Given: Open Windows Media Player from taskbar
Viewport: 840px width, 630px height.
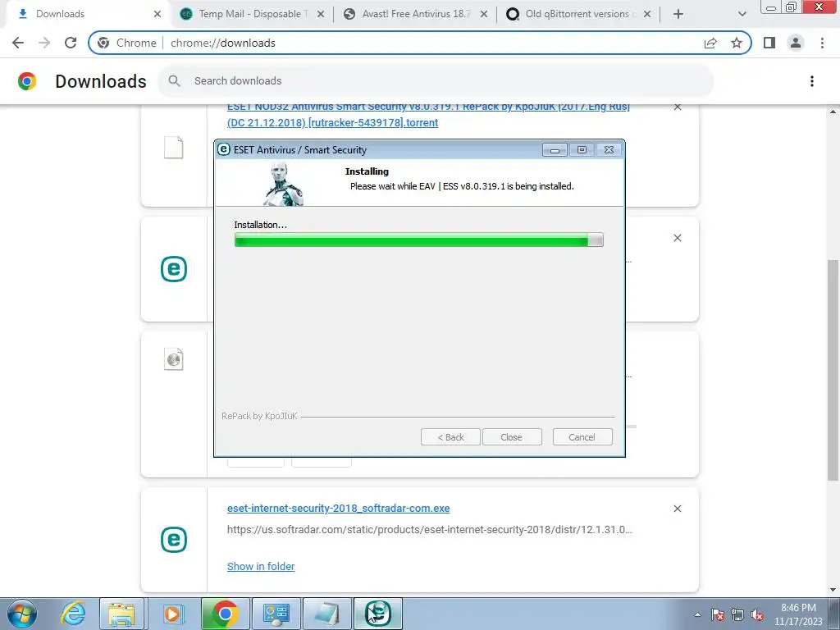Looking at the screenshot, I should (x=172, y=614).
